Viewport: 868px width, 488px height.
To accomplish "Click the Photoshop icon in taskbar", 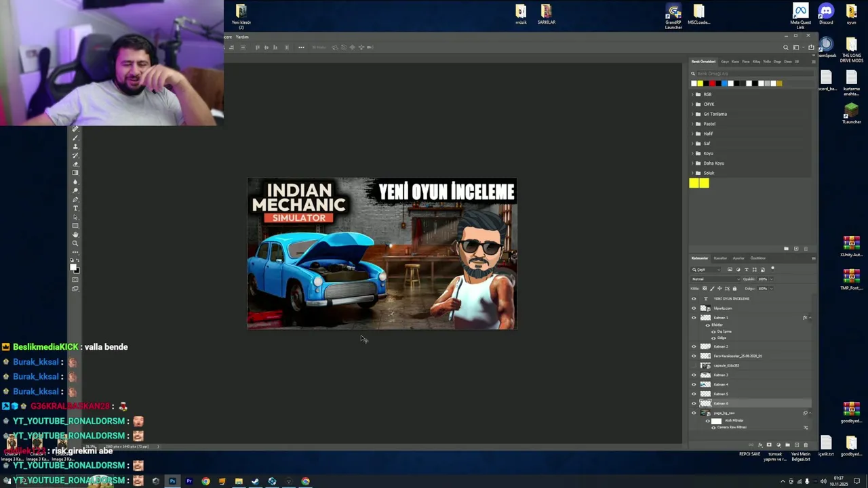I will click(172, 481).
